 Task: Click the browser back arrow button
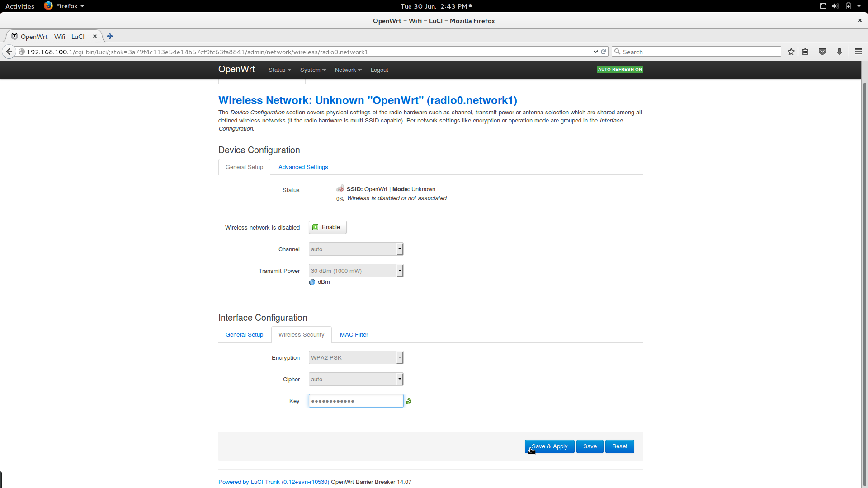[9, 52]
